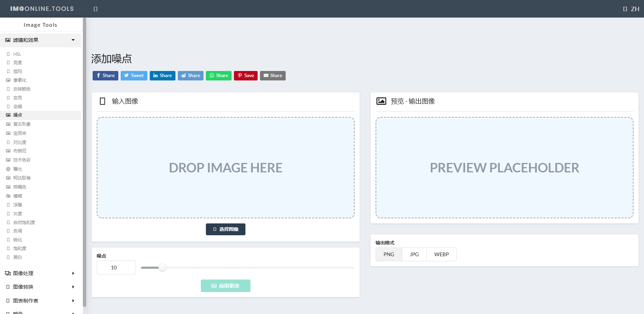644x314 pixels.
Task: Collapse the 滤镜和效果 section
Action: (41, 40)
